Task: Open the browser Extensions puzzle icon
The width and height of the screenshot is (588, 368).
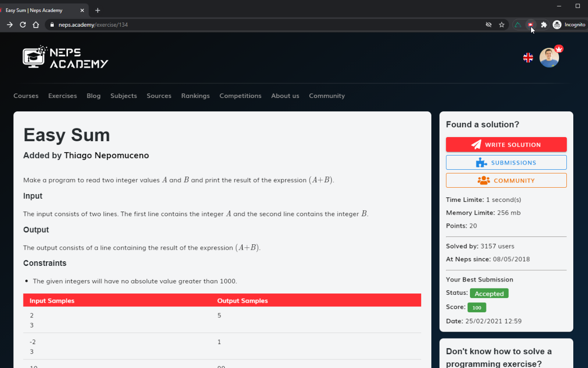Action: (544, 25)
